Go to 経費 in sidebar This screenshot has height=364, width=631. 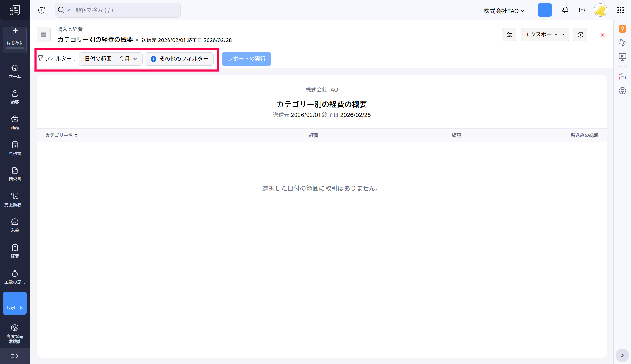tap(15, 251)
